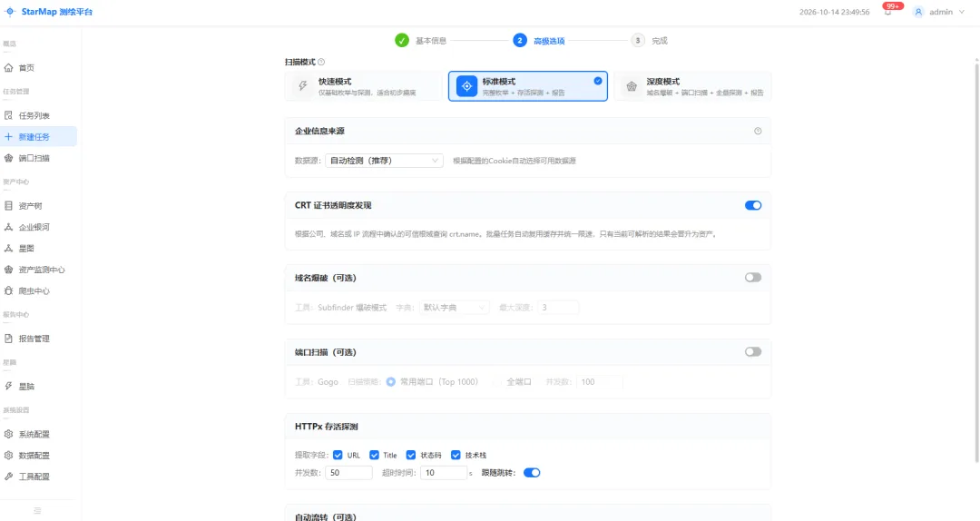
Task: Select 快速模式 scan mode card
Action: pos(363,86)
